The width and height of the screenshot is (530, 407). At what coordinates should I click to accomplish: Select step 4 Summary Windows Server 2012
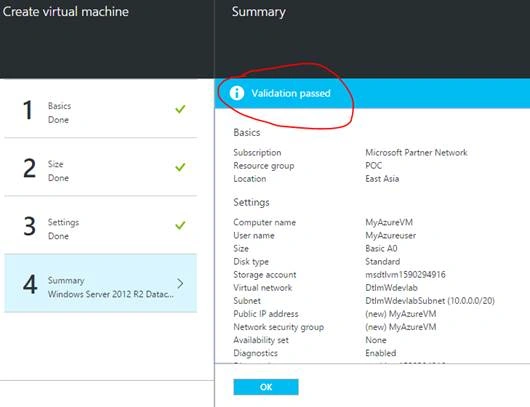point(100,283)
